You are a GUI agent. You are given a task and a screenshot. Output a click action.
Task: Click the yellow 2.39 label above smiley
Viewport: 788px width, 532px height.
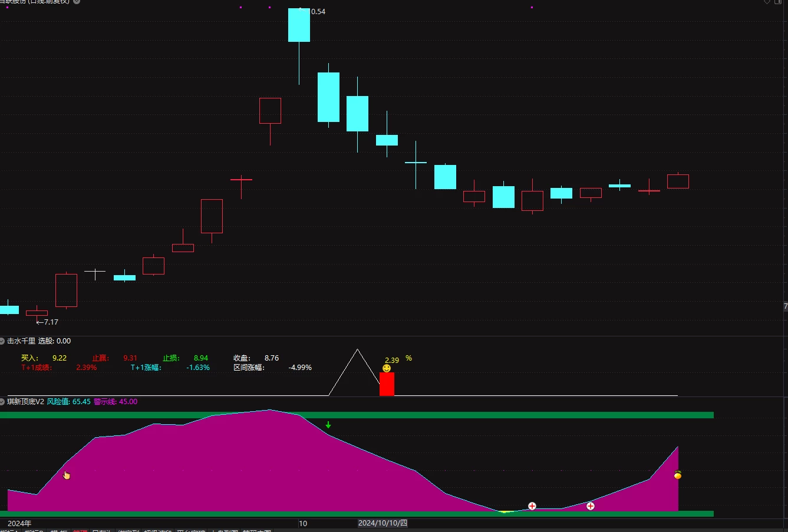392,360
